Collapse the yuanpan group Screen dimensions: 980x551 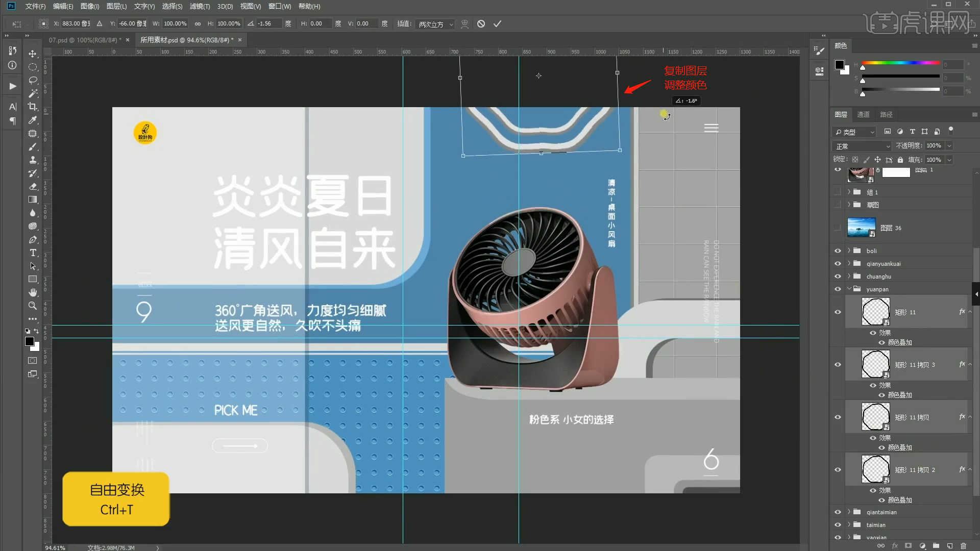click(x=849, y=289)
